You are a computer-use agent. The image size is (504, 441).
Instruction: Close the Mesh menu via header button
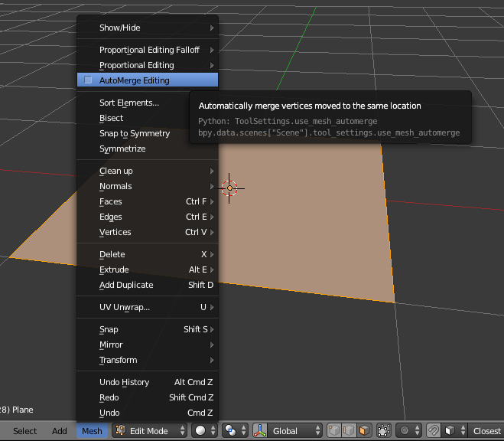point(92,431)
